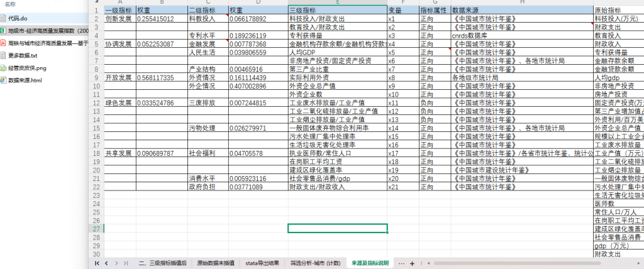Click the PDF icon of 高铁与城市经济高质量发展
This screenshot has width=644, height=269.
click(3, 43)
